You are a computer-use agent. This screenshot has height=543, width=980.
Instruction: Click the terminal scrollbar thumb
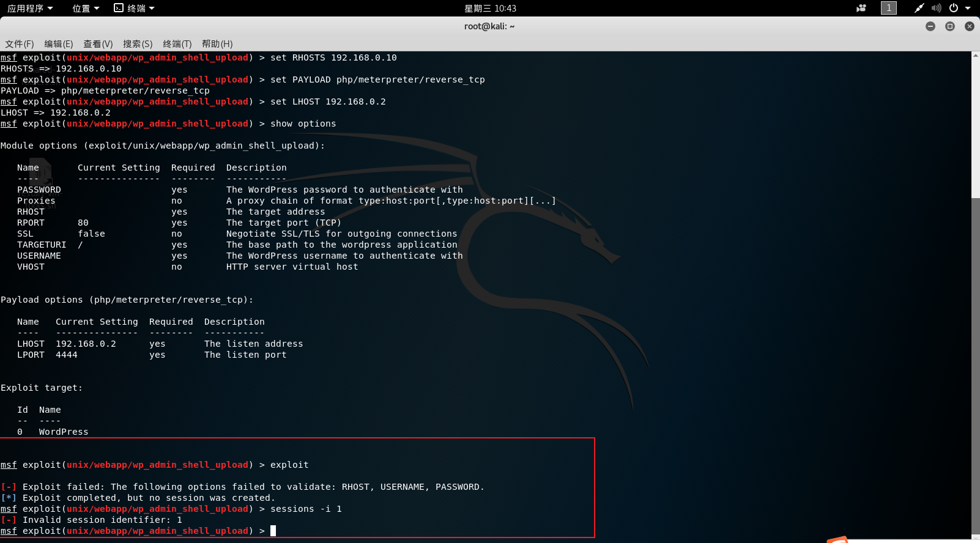point(976,365)
